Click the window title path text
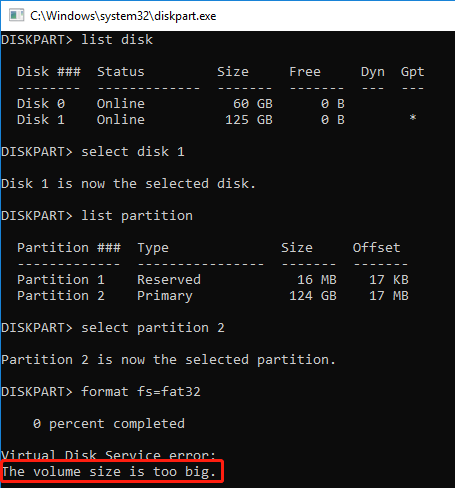This screenshot has height=488, width=455. [123, 16]
